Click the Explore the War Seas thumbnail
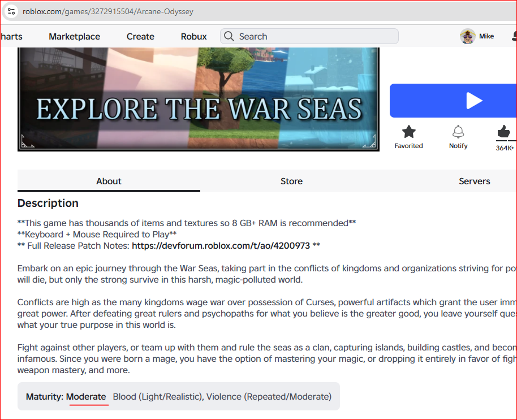This screenshot has height=420, width=517. [x=198, y=100]
